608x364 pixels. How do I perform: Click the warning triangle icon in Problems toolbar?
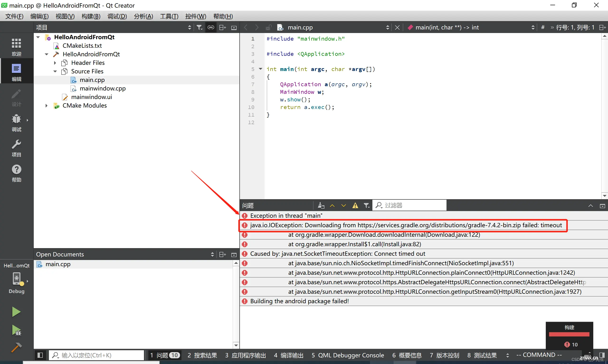(355, 205)
